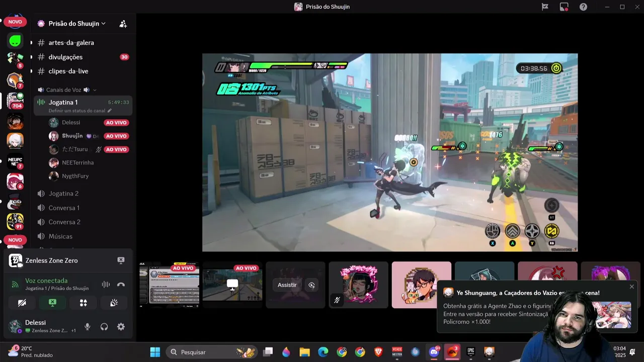Open the invite people icon beside server name
Screen dimensions: 644x362
click(123, 24)
